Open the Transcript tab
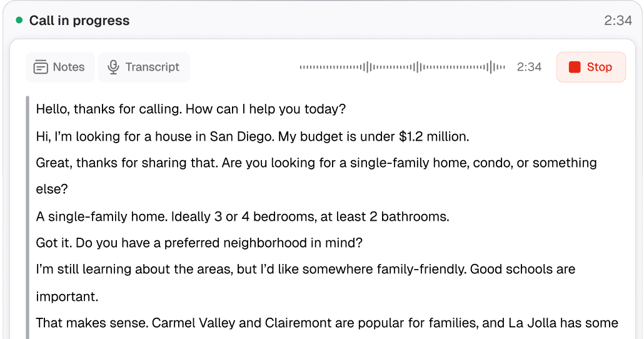Image resolution: width=644 pixels, height=339 pixels. 144,67
